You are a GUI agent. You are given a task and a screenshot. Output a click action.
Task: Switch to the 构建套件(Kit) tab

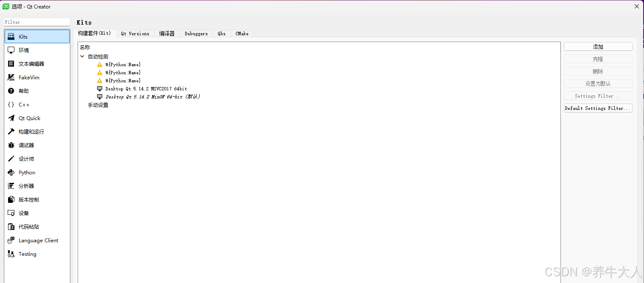[95, 33]
